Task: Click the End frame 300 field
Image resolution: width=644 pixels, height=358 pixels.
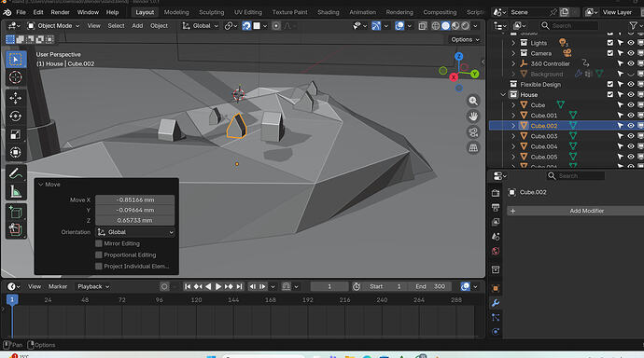Action: (x=430, y=286)
